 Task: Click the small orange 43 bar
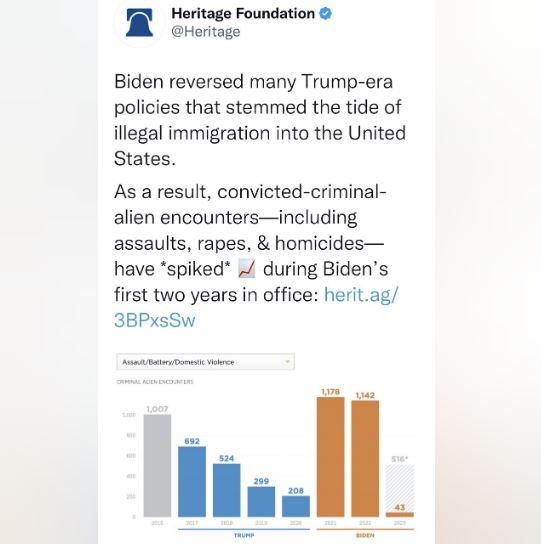coord(400,515)
